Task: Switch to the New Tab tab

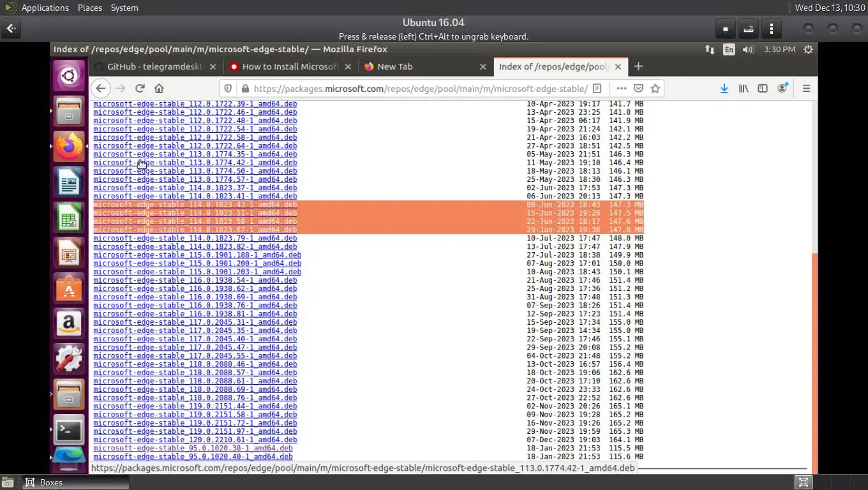Action: coord(426,66)
